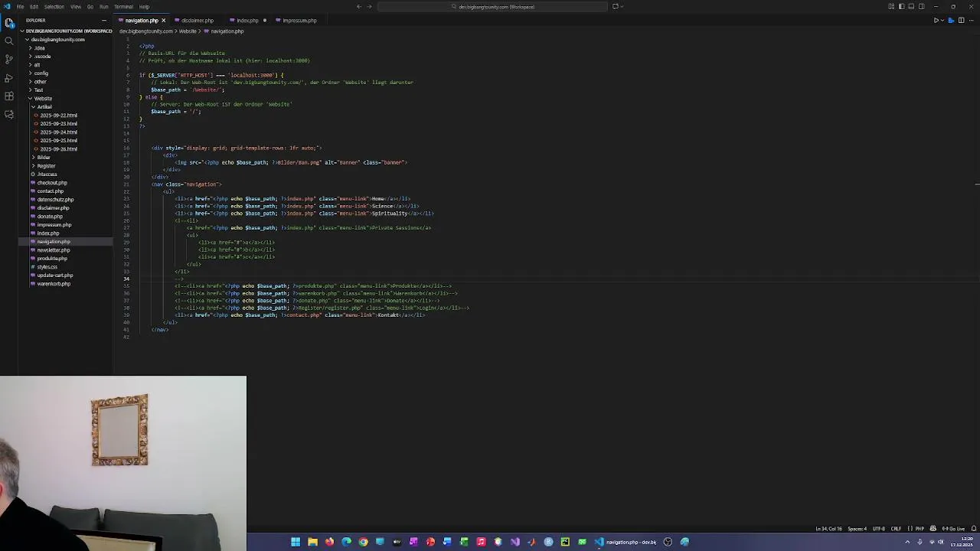Click Ln 34, Col 16 in status bar
The width and height of the screenshot is (980, 551).
(x=829, y=529)
